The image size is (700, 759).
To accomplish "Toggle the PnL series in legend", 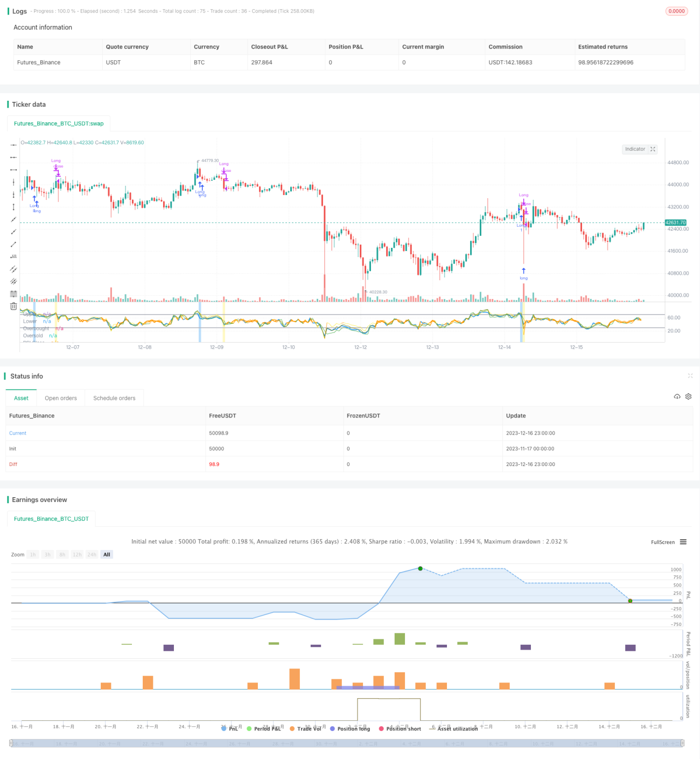I will [x=230, y=729].
